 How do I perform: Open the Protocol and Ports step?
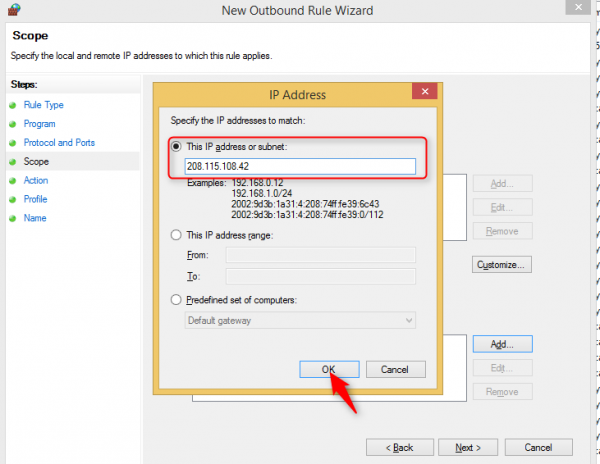pyautogui.click(x=59, y=142)
